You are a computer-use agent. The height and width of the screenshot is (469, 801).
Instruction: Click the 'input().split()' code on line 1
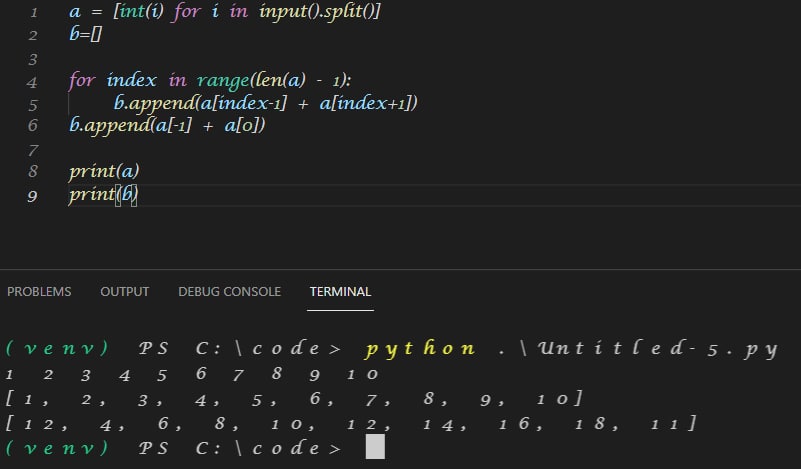tap(320, 11)
